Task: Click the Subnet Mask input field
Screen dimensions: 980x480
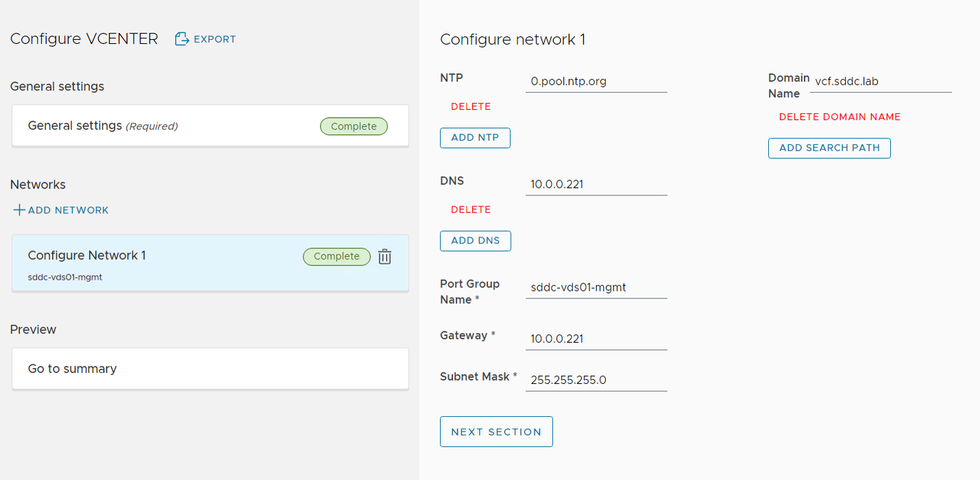Action: (596, 381)
